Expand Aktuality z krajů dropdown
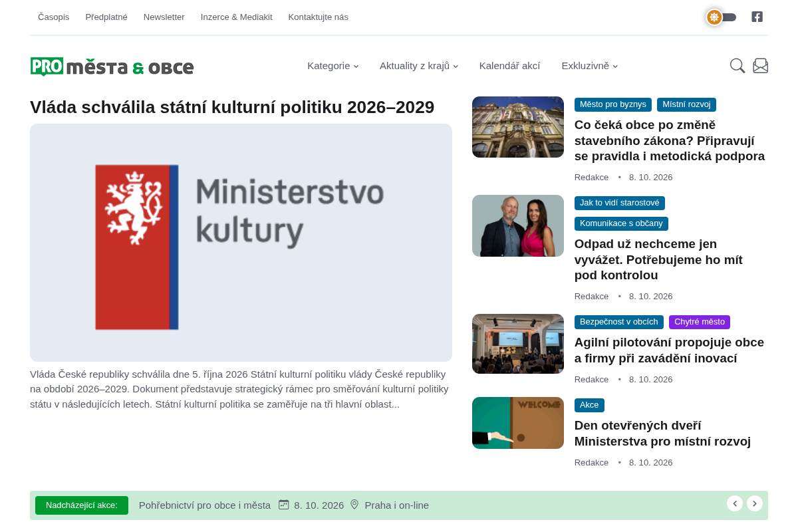798x532 pixels. coord(419,66)
